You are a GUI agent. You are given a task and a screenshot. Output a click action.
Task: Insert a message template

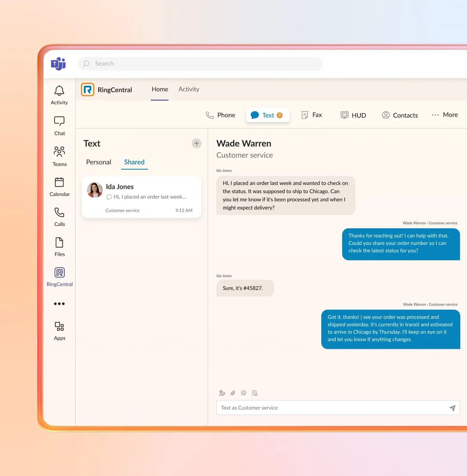point(255,393)
